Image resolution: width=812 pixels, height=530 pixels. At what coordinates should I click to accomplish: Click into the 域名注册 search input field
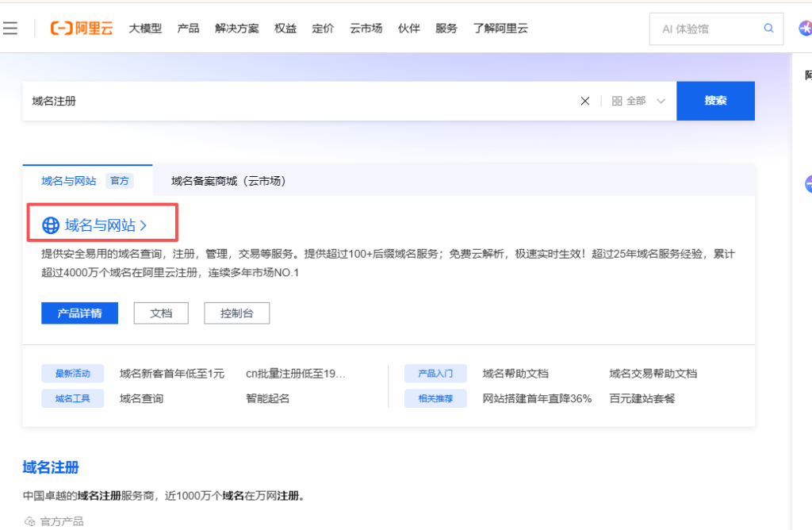[x=301, y=101]
